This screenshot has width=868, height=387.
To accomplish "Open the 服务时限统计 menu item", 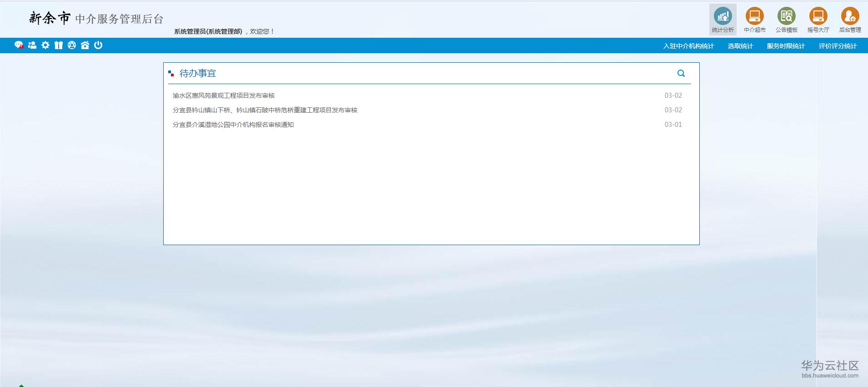I will coord(786,46).
